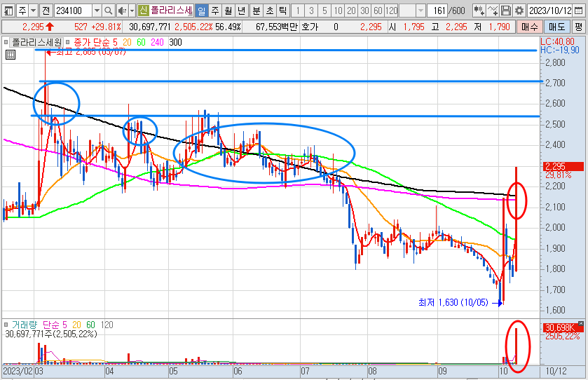Click the stock name 폴라리스세 field
Viewport: 588px width, 380px height.
pyautogui.click(x=172, y=11)
